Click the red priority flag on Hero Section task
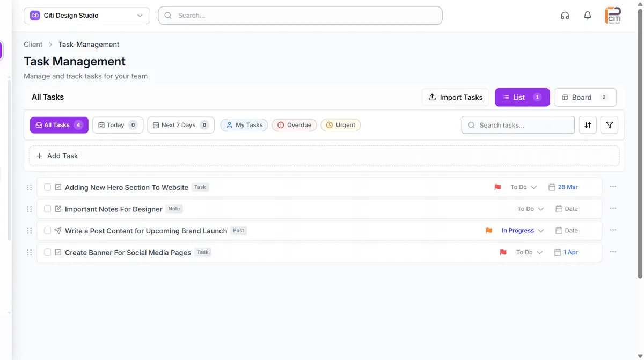This screenshot has width=644, height=360. tap(497, 187)
